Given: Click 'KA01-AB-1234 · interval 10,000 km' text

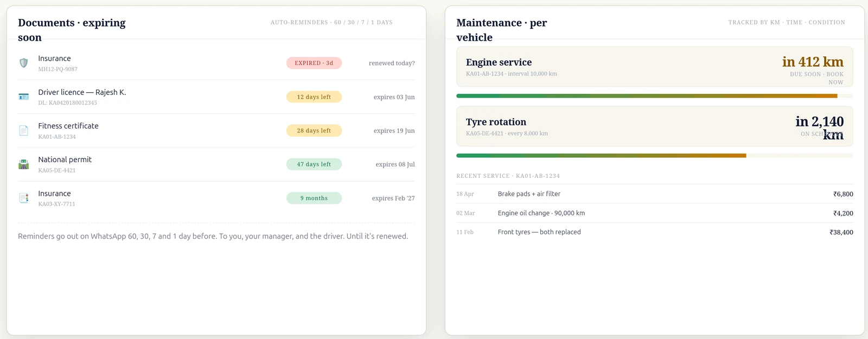Looking at the screenshot, I should [512, 74].
